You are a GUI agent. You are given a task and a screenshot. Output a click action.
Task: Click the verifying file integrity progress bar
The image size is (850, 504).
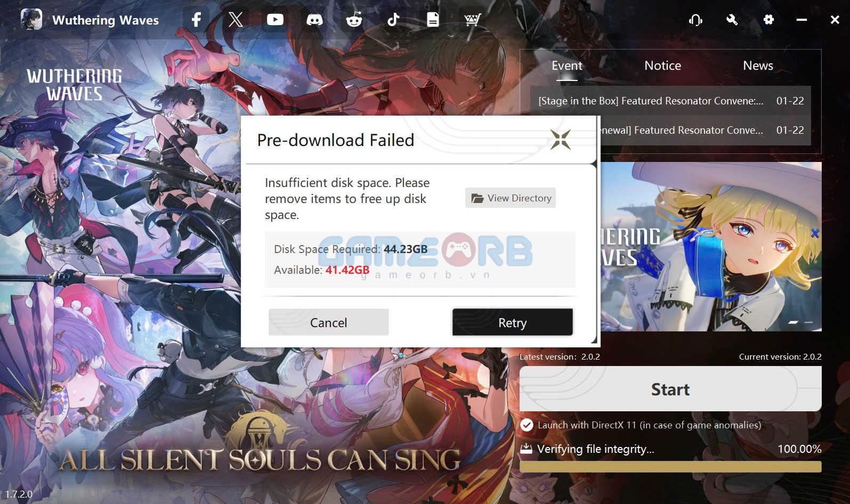tap(670, 467)
